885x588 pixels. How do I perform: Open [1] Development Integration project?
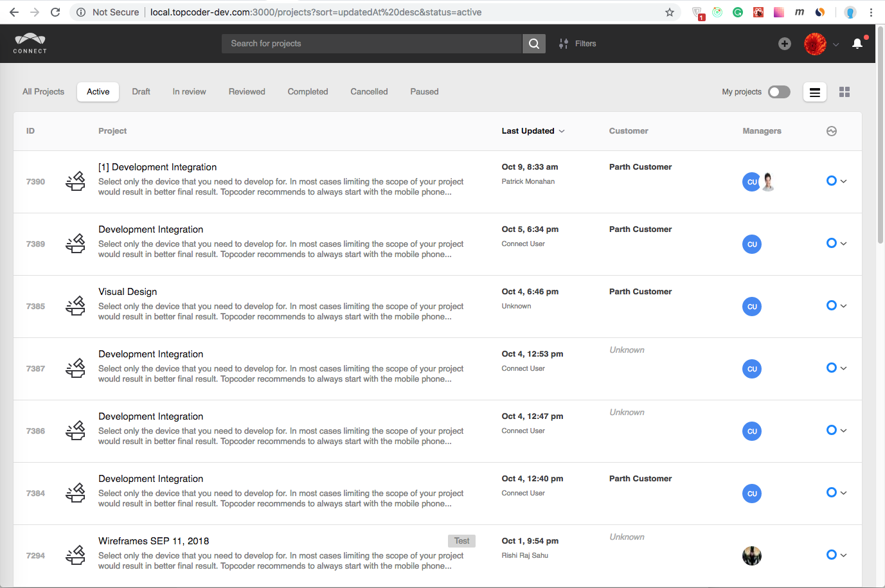click(x=157, y=167)
